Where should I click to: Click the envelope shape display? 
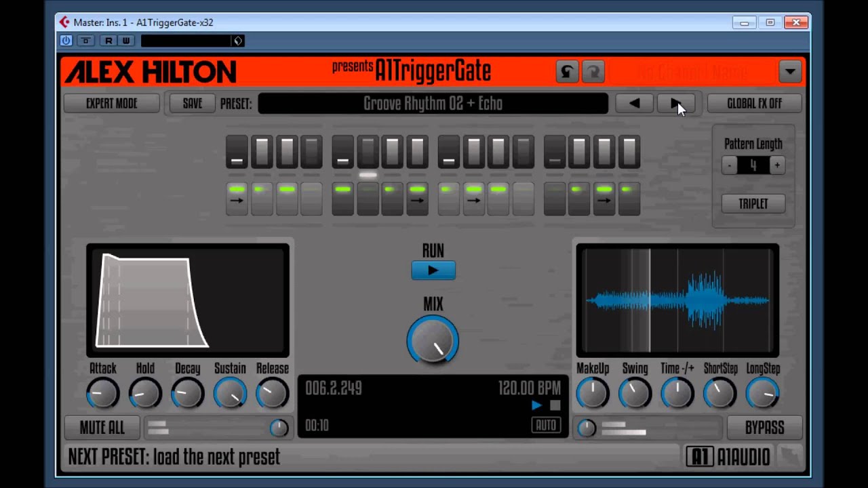pos(188,300)
